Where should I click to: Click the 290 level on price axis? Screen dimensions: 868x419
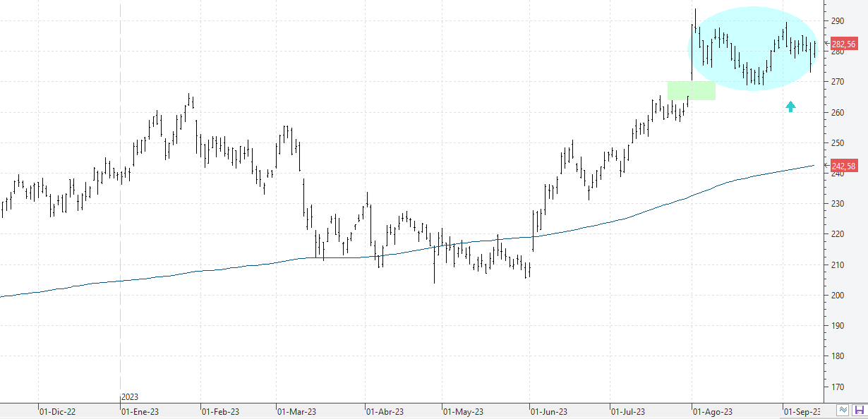pos(836,21)
